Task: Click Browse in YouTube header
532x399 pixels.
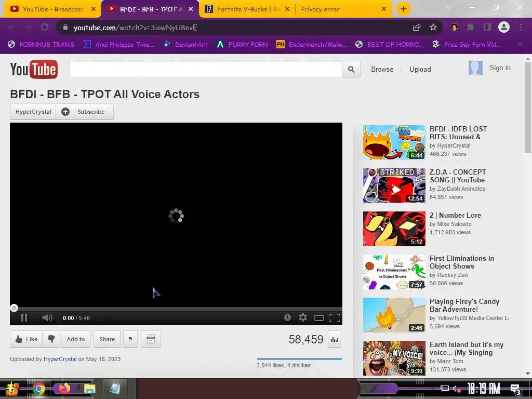Action: pyautogui.click(x=382, y=69)
